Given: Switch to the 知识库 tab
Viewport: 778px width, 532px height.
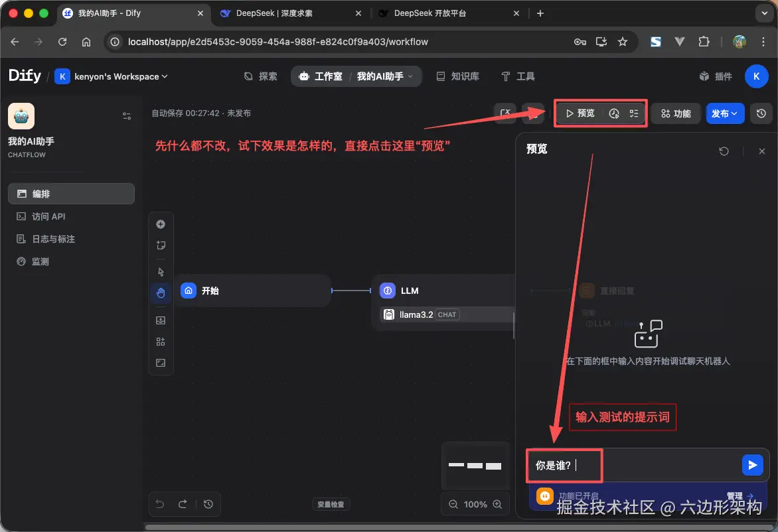Looking at the screenshot, I should (x=457, y=76).
